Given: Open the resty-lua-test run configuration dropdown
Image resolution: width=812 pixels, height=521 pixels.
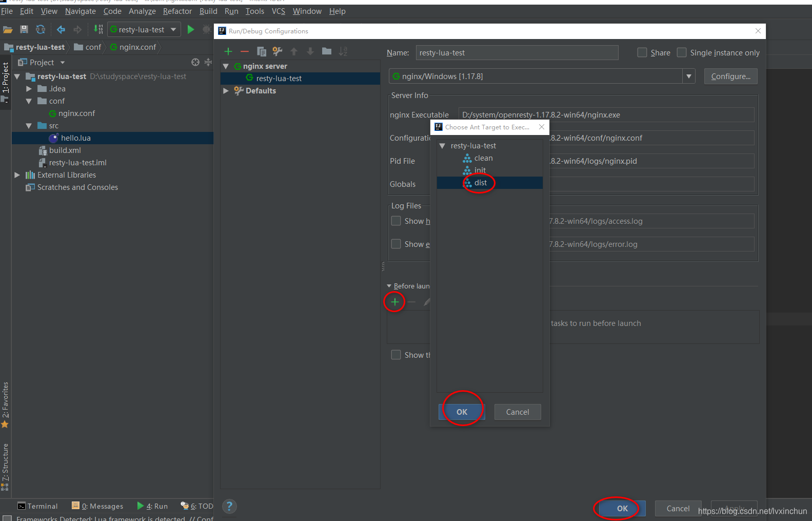Looking at the screenshot, I should click(x=173, y=30).
